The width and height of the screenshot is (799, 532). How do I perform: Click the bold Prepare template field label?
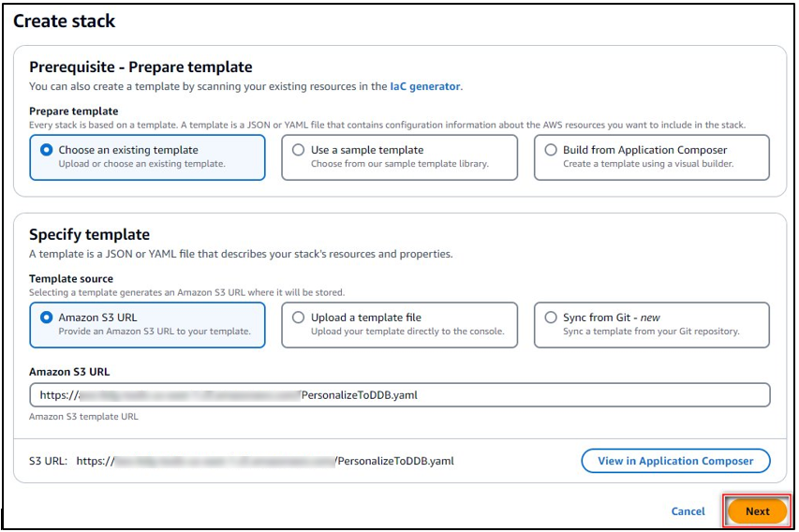75,111
